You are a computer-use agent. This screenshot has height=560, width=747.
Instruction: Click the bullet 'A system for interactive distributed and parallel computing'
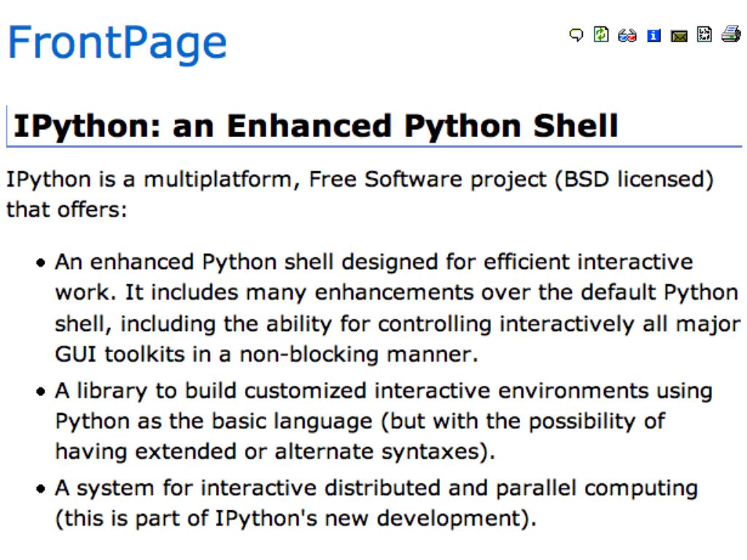click(x=376, y=488)
